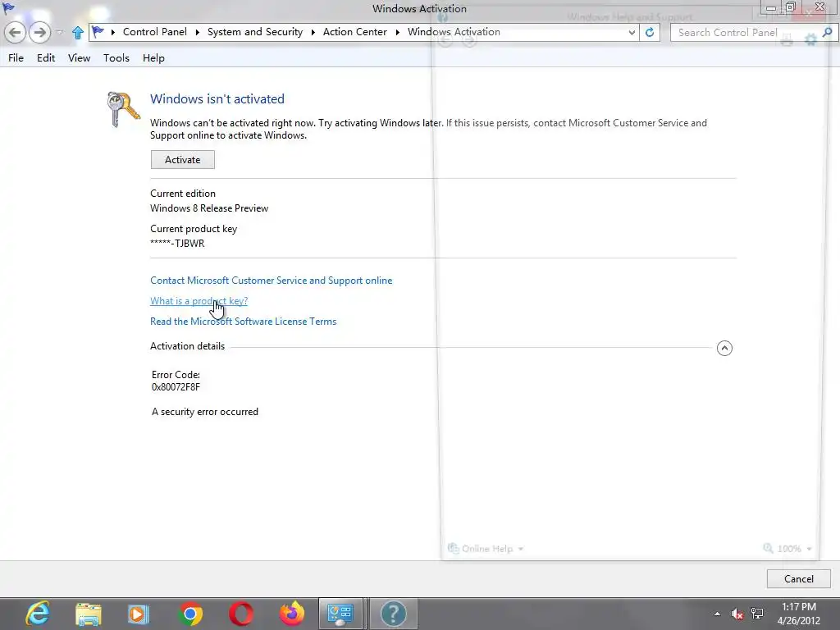Screen dimensions: 840x630
Task: Open What is a product key link
Action: (x=199, y=301)
